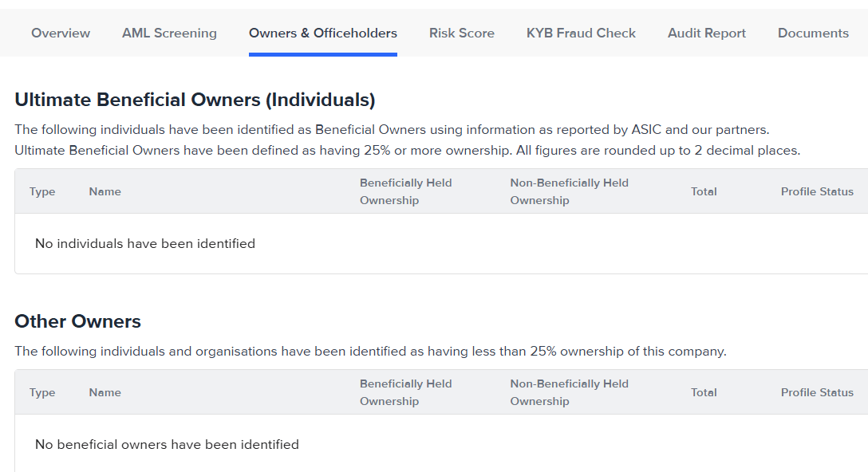Click Profile Status header in Other Owners table
The image size is (868, 472).
pyautogui.click(x=817, y=392)
